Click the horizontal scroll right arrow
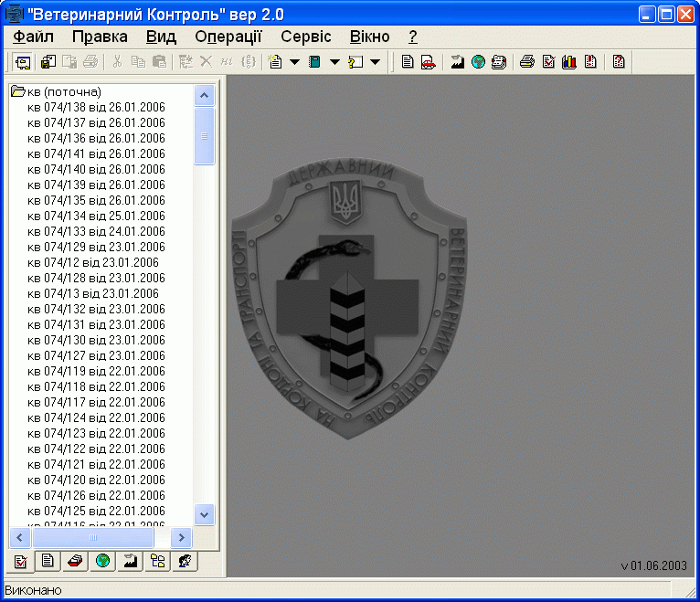Screen dimensions: 700x602 point(181,537)
